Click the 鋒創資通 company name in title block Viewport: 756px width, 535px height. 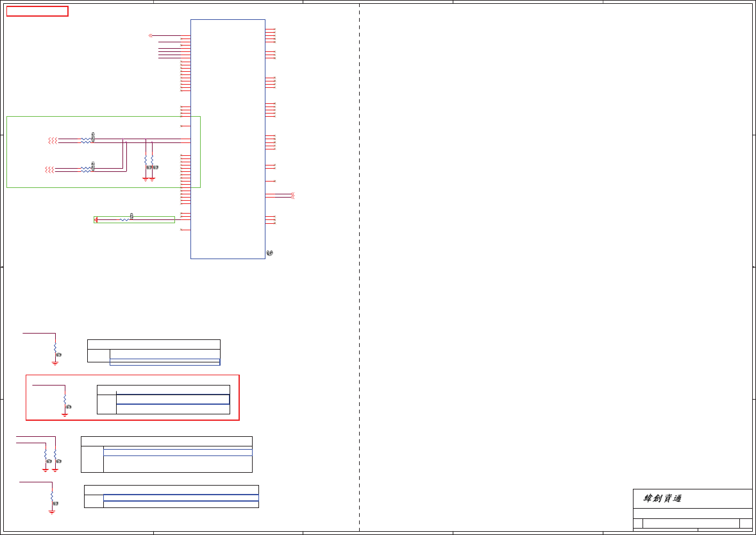point(662,498)
